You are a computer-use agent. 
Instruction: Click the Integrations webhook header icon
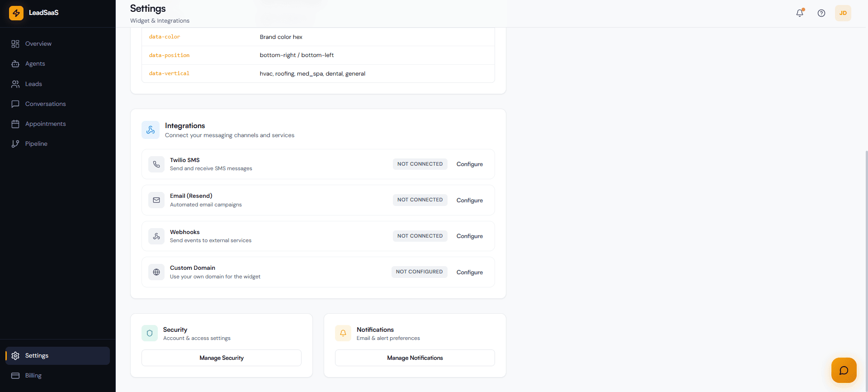pyautogui.click(x=151, y=130)
